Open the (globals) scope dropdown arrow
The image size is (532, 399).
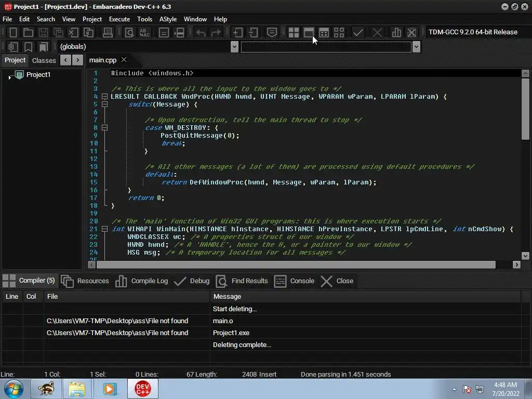[234, 47]
